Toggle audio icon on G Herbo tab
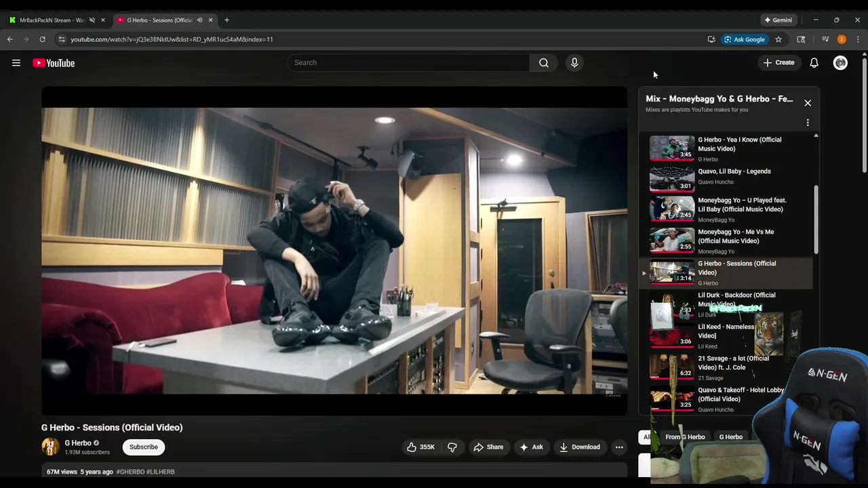This screenshot has width=868, height=488. click(199, 20)
